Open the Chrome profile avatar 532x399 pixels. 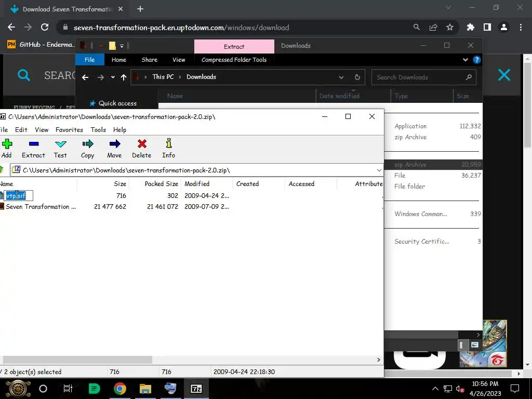point(504,28)
